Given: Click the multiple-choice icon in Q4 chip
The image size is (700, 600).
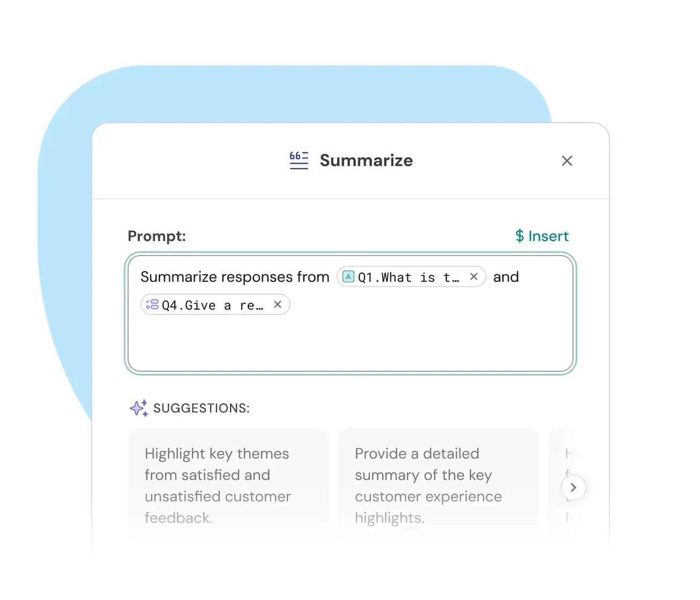Looking at the screenshot, I should [x=152, y=304].
